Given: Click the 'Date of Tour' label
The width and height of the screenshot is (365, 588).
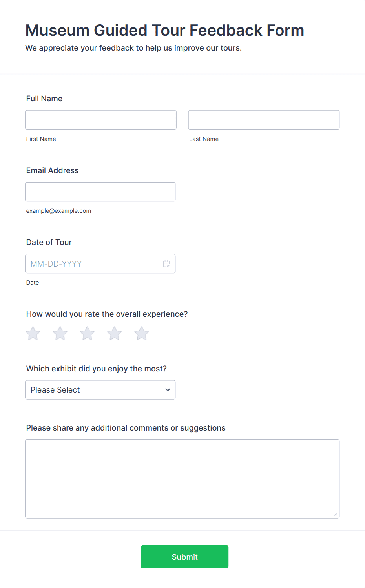Looking at the screenshot, I should [49, 242].
